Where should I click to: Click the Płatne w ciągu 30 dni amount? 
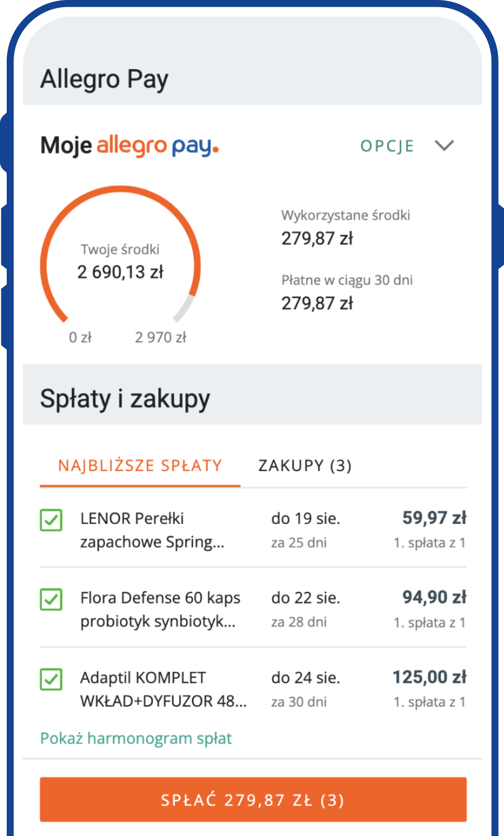point(317,303)
